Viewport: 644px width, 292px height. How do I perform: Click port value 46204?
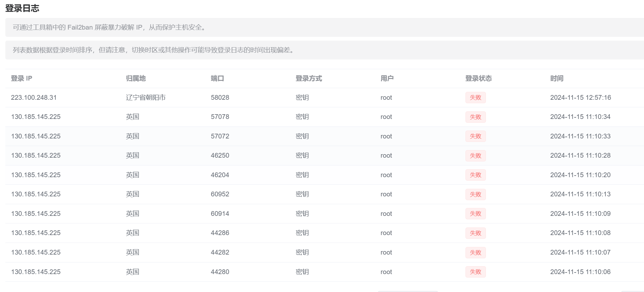point(220,175)
